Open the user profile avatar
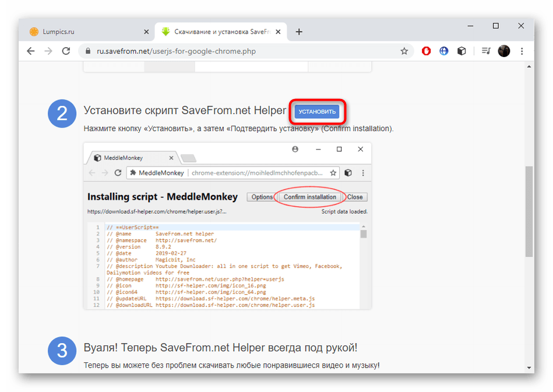The image size is (553, 392). (x=503, y=51)
